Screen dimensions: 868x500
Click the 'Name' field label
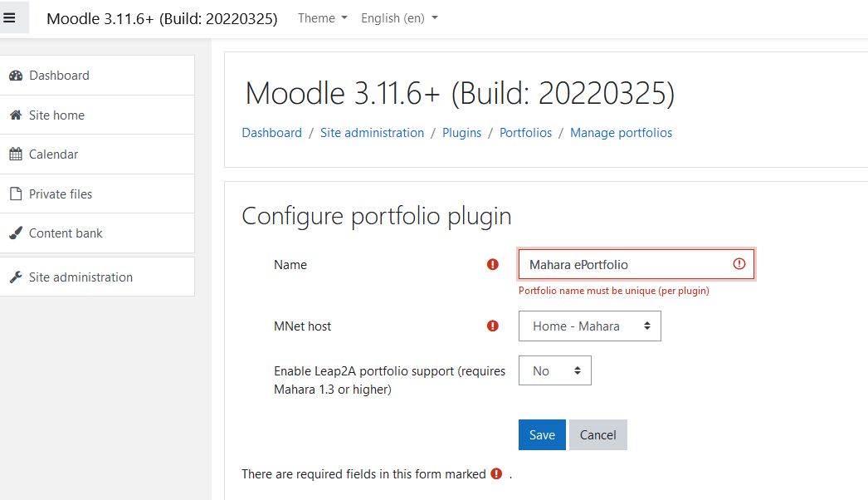(290, 264)
